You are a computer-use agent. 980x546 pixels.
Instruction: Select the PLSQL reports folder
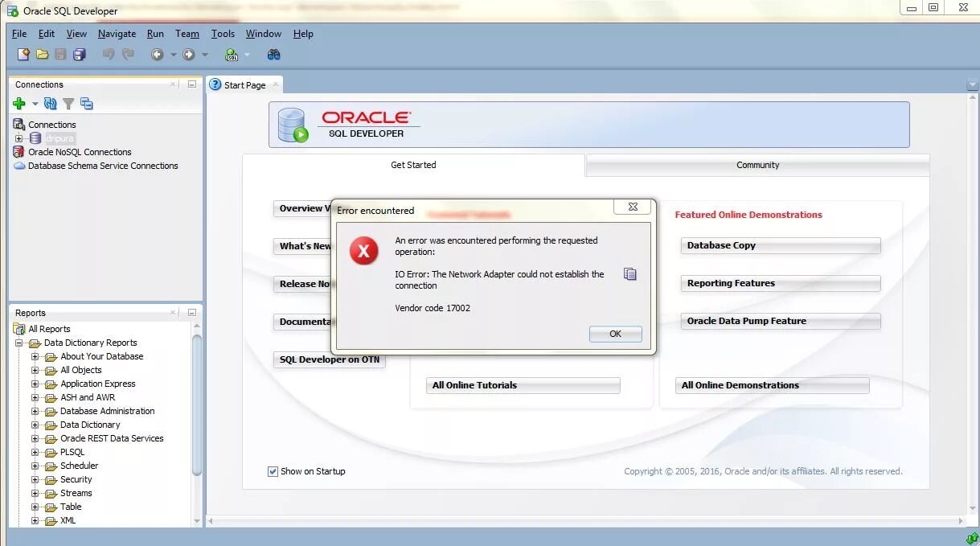point(72,452)
